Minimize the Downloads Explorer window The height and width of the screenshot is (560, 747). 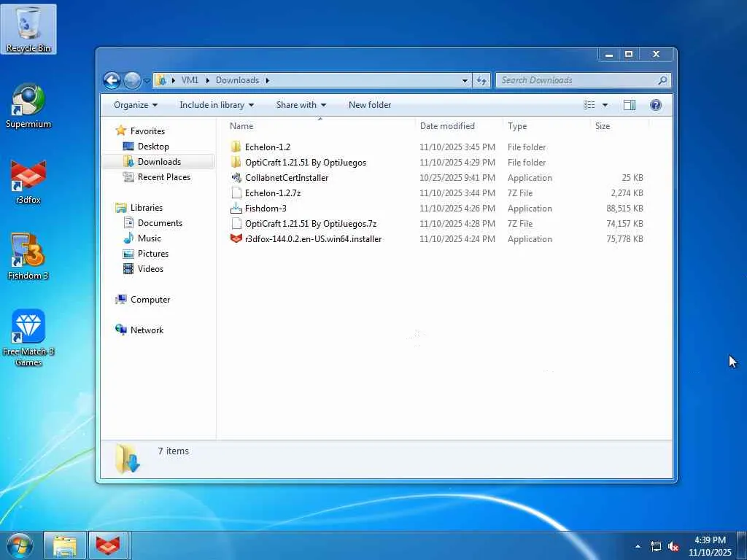point(608,55)
